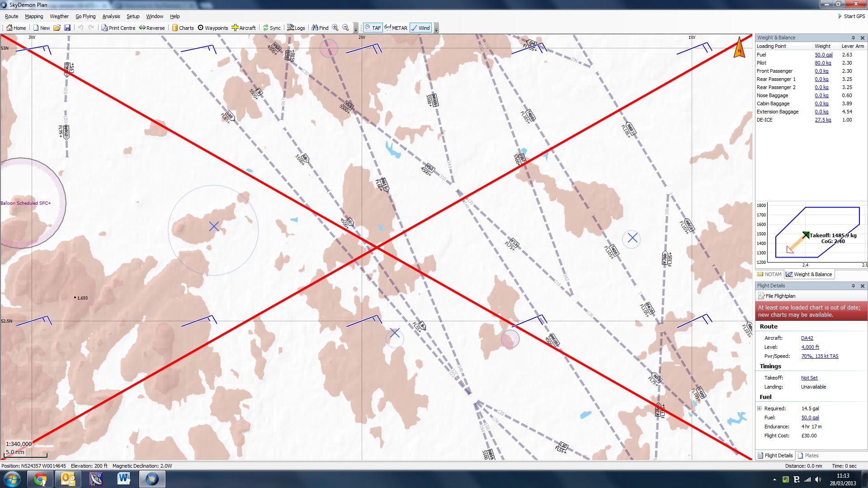Expand the Required fuel breakdown

[x=759, y=408]
